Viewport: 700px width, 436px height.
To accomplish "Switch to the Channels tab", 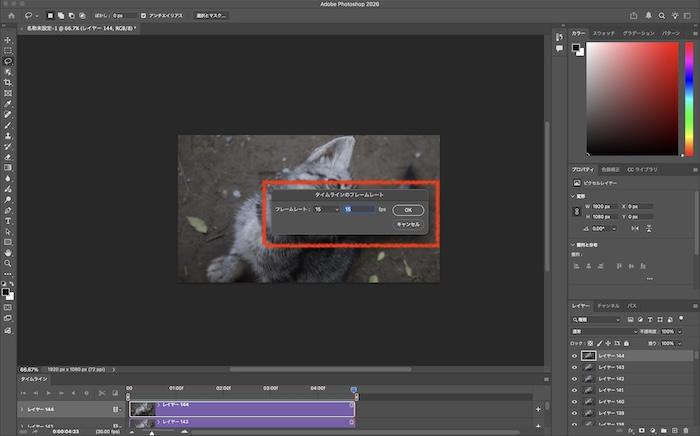I will (608, 304).
